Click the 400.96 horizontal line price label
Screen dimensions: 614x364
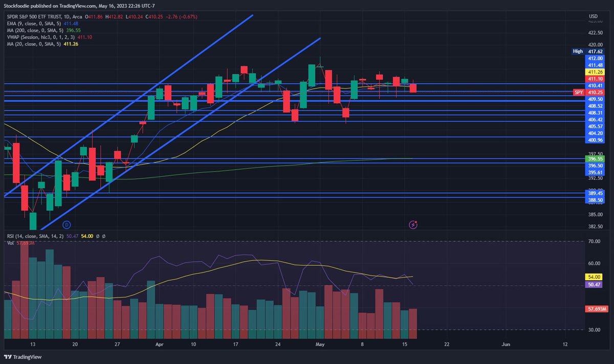[595, 140]
